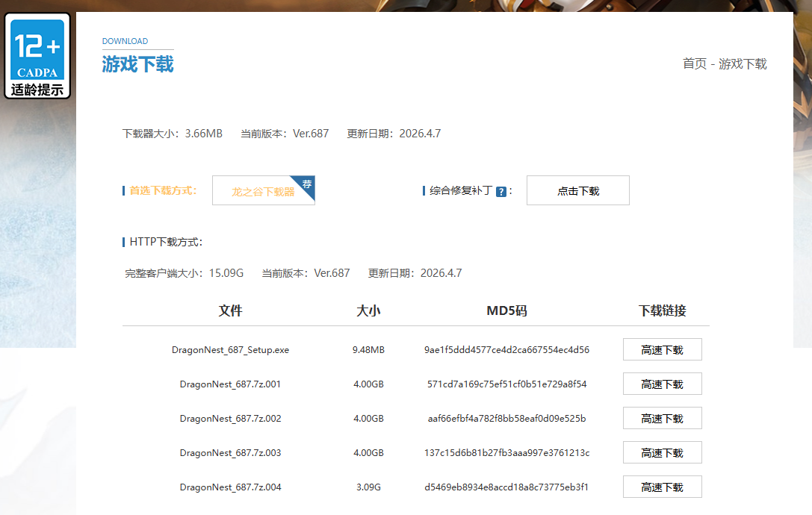This screenshot has height=515, width=812.
Task: Click 高速下载 for DragonNest_687_Setup.exe
Action: pos(663,349)
